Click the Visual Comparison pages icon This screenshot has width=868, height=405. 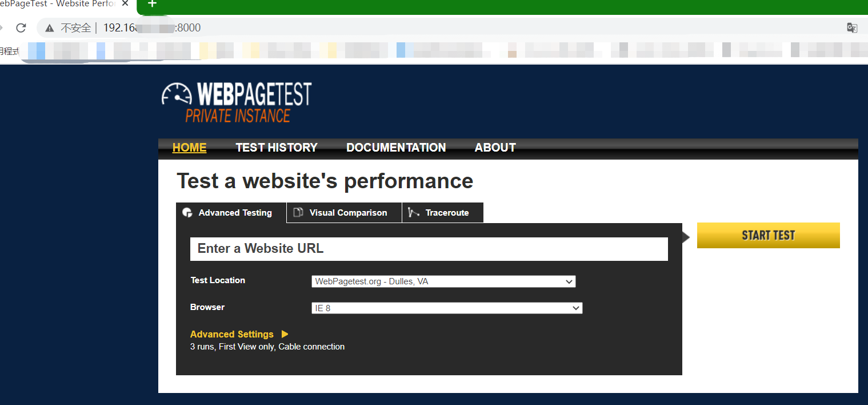point(298,213)
